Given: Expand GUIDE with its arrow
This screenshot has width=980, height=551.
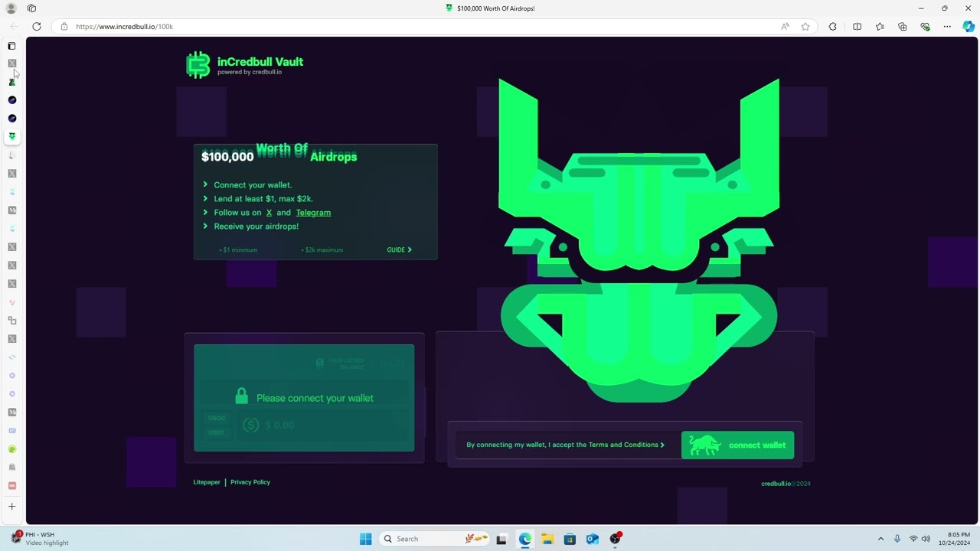Looking at the screenshot, I should [399, 249].
